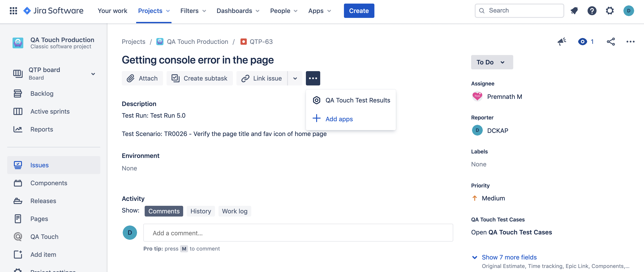Click the Pages document icon
Screen dimensions: 644x272
[18, 219]
